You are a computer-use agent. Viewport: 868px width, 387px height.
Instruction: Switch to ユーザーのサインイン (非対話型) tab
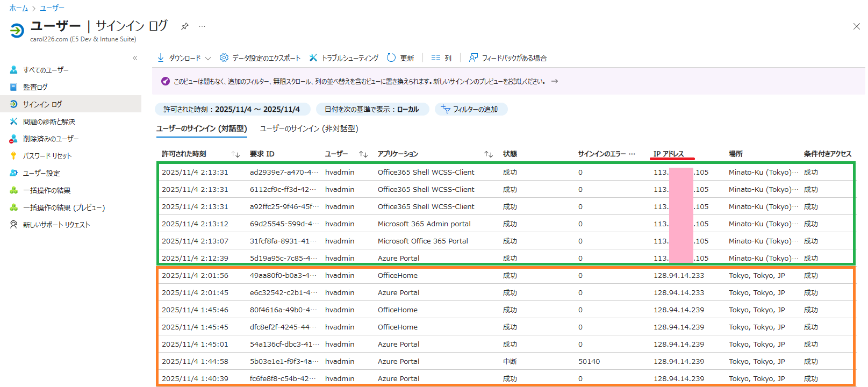[x=309, y=129]
